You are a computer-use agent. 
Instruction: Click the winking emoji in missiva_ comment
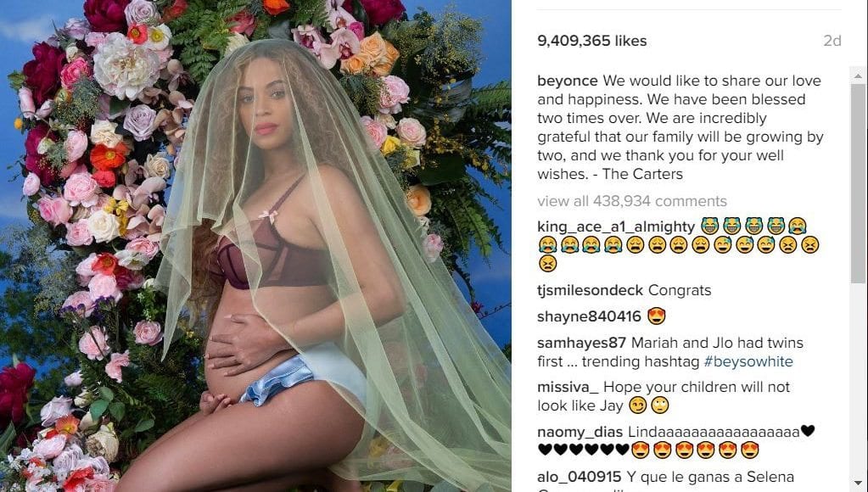(x=638, y=405)
